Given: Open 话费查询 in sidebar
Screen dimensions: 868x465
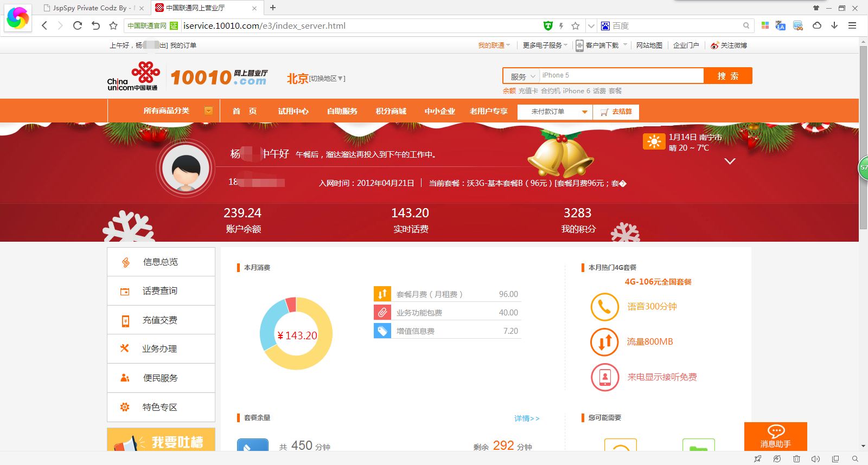Looking at the screenshot, I should pos(161,291).
